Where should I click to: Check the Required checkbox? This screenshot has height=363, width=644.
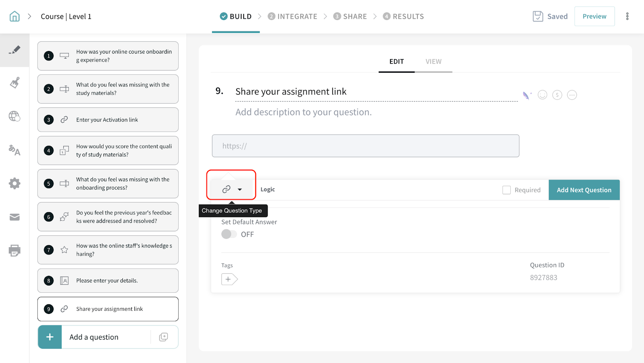coord(506,190)
